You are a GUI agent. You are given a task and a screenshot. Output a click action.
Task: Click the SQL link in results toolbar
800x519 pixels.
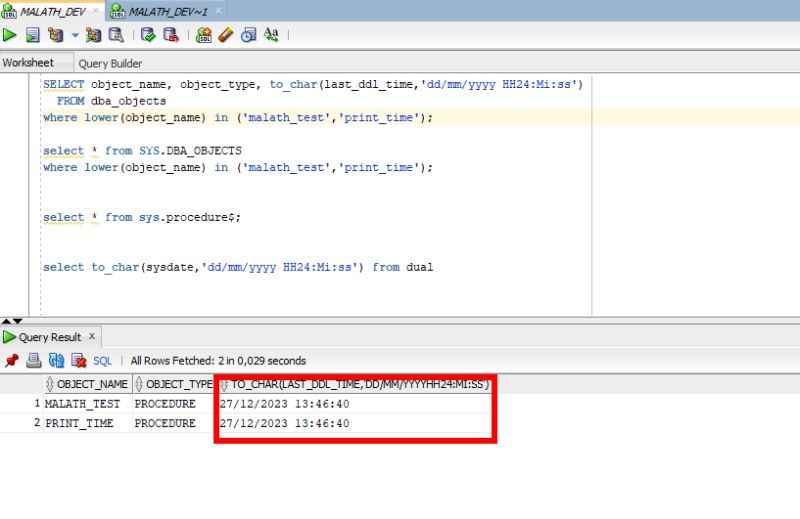(x=102, y=361)
